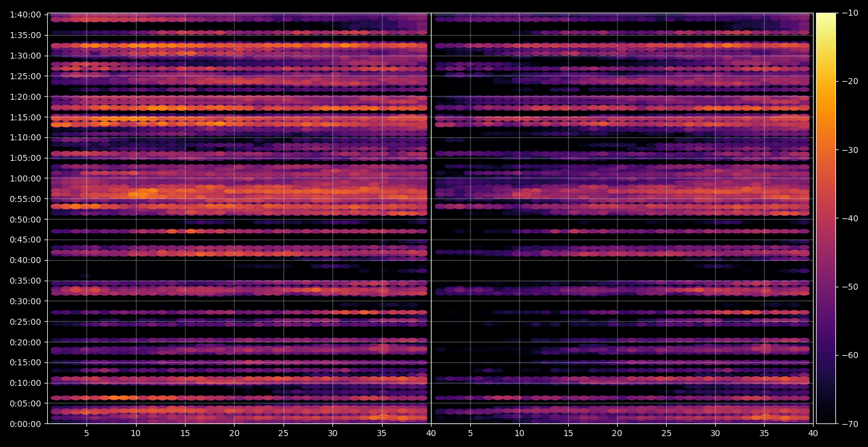Click x-axis label 5 of right plot
The height and width of the screenshot is (447, 868).
pyautogui.click(x=470, y=433)
